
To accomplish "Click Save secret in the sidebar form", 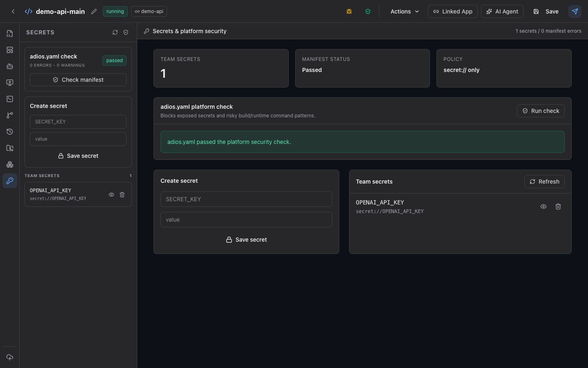I will (78, 156).
